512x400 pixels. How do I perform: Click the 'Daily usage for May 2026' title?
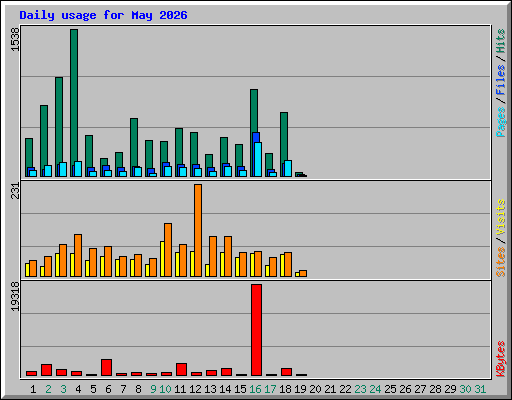(103, 15)
